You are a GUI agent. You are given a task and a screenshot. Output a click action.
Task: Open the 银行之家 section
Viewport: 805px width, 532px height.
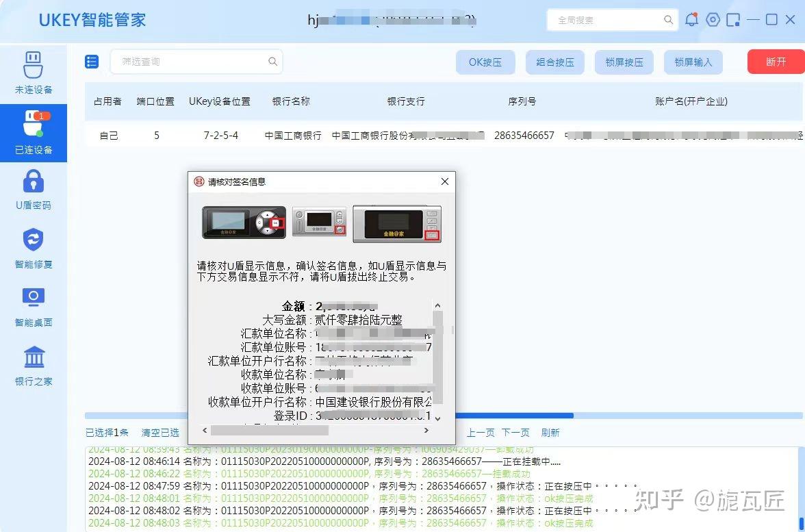pyautogui.click(x=33, y=366)
